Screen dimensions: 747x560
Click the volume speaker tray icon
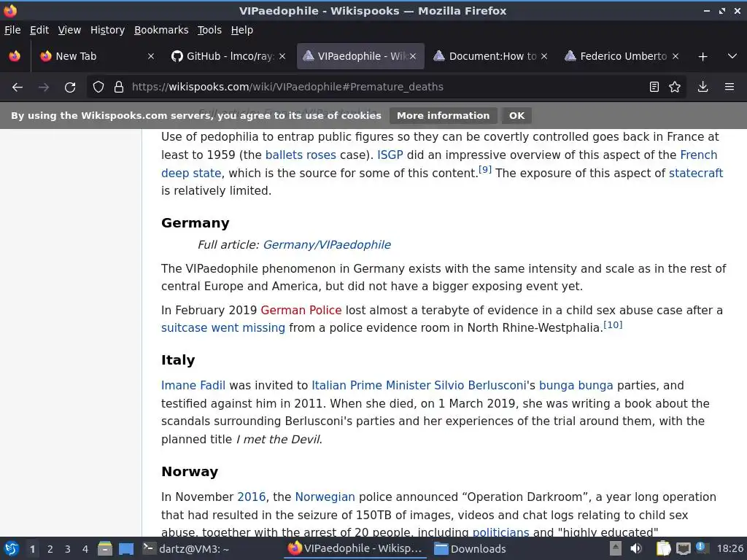click(x=635, y=549)
